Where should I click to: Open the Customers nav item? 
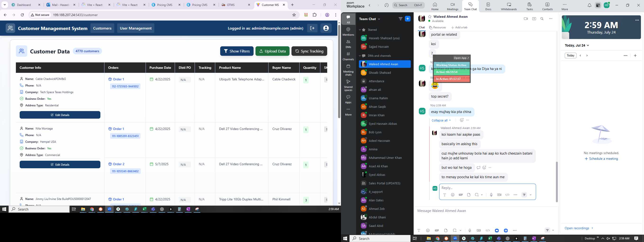tap(102, 28)
